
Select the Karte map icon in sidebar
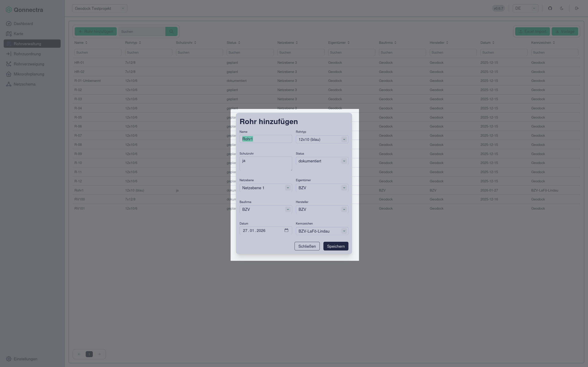[9, 34]
